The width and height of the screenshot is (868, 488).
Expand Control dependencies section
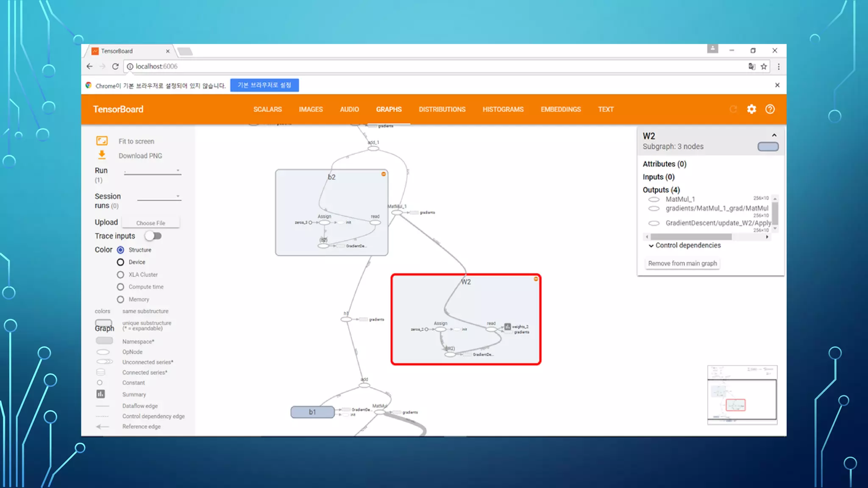pos(684,245)
